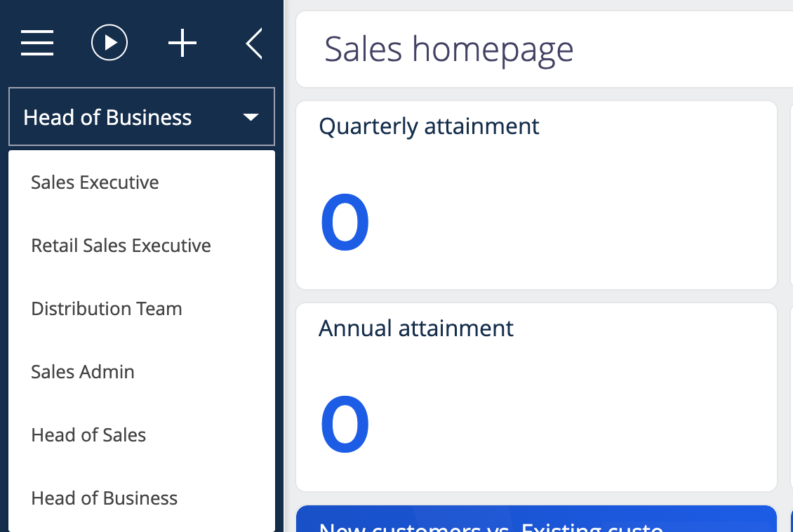Open the Head of Business workplace selector box
793x532 pixels.
click(142, 117)
